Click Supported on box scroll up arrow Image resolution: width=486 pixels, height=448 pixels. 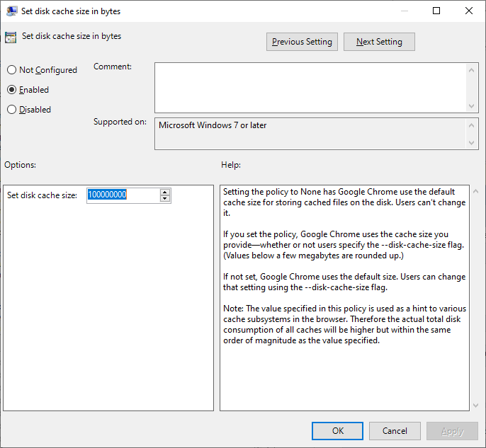click(x=471, y=125)
